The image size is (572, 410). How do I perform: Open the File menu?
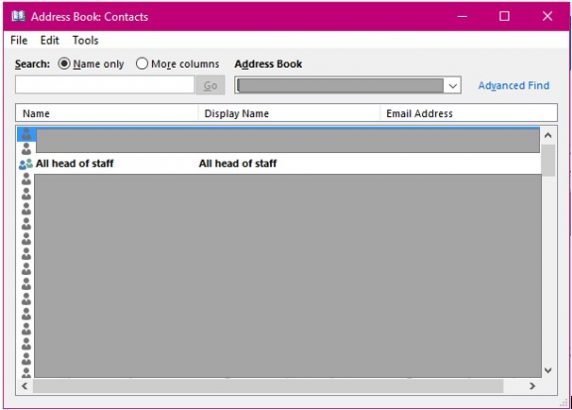[x=19, y=40]
